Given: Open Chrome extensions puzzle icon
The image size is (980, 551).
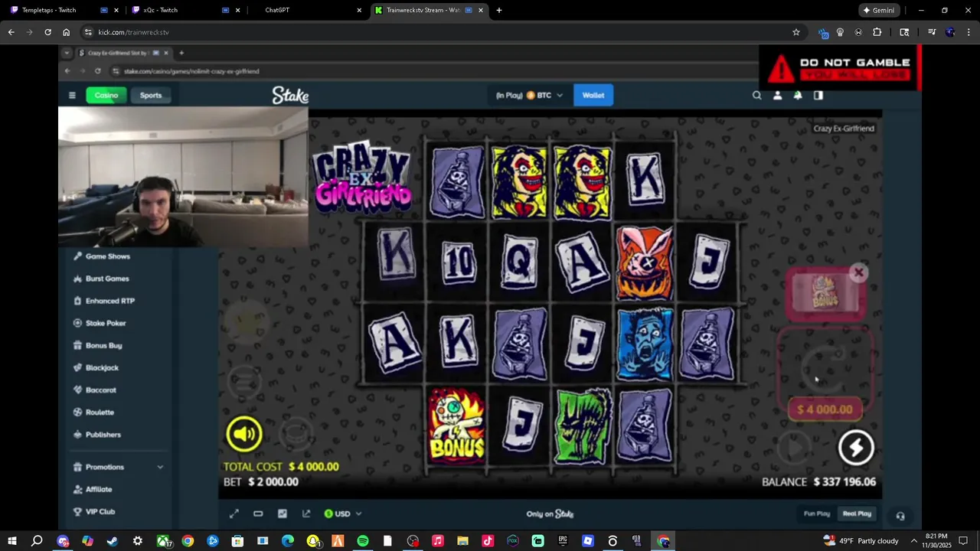Looking at the screenshot, I should tap(877, 32).
